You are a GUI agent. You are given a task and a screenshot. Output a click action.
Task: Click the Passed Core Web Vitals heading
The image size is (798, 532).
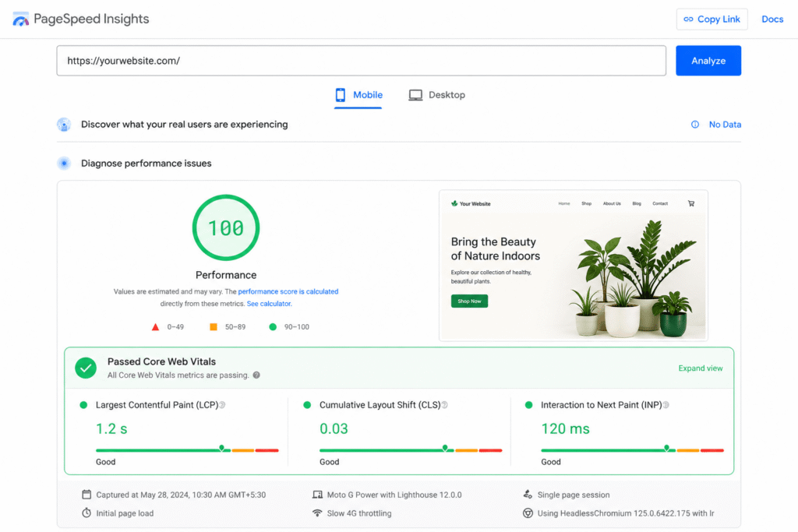pos(161,361)
